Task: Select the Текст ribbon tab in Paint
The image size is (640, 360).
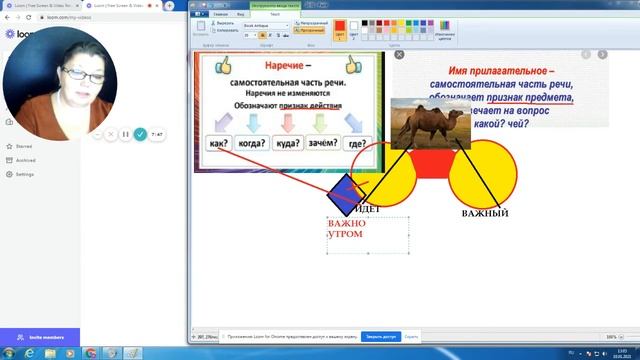Action: point(275,14)
